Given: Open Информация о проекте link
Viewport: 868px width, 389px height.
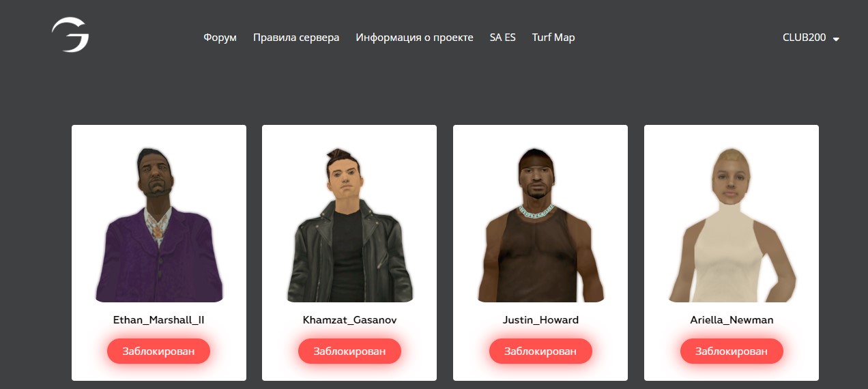Looking at the screenshot, I should tap(414, 38).
